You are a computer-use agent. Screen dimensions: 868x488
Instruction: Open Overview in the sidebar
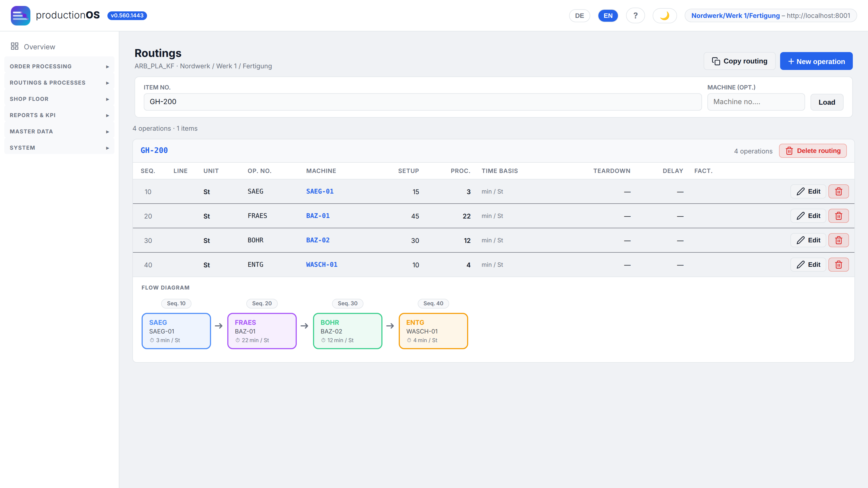pyautogui.click(x=59, y=46)
